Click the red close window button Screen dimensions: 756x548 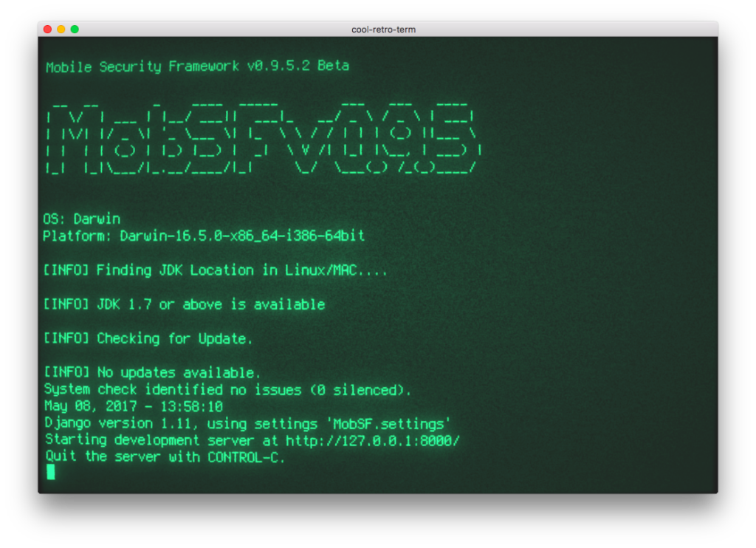(x=47, y=29)
